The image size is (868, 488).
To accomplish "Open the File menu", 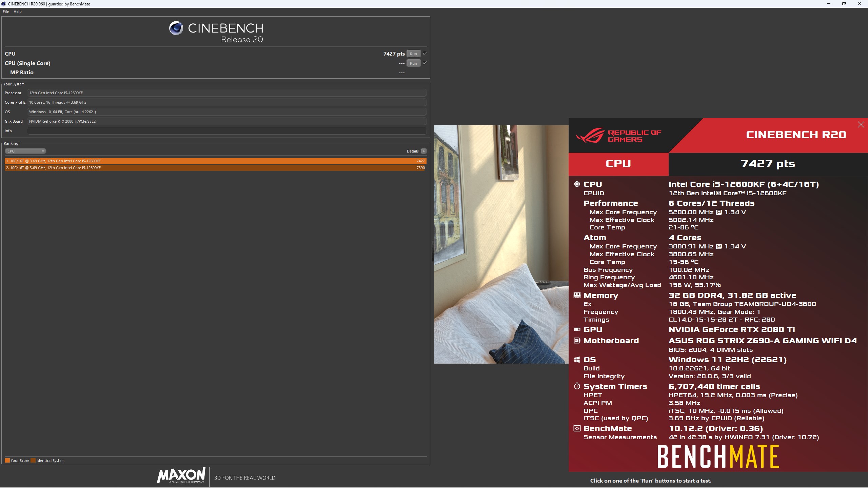I will (6, 12).
